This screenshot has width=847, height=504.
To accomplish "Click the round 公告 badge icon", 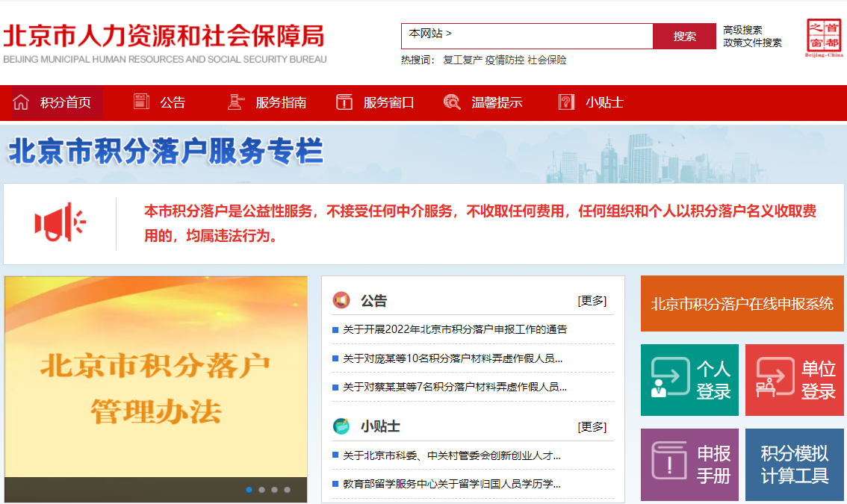I will coord(343,300).
